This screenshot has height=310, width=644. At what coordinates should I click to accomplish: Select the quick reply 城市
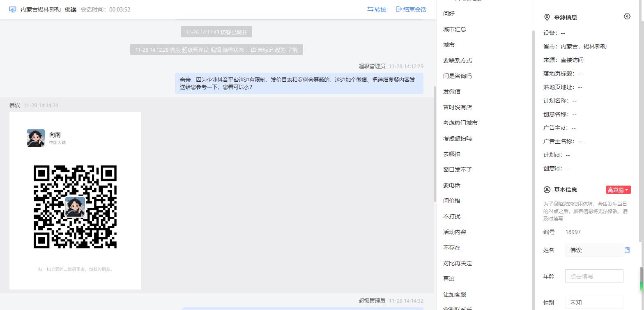point(449,45)
